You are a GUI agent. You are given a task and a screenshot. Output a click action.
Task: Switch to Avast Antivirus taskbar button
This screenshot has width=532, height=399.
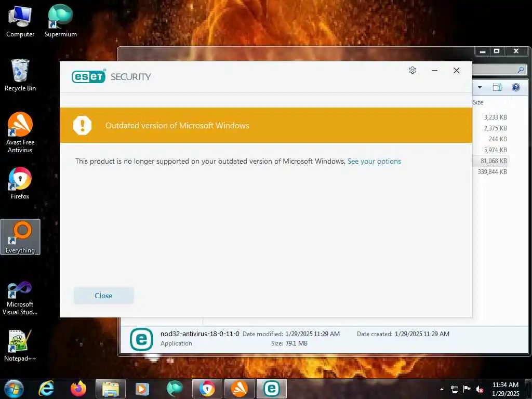coord(239,389)
